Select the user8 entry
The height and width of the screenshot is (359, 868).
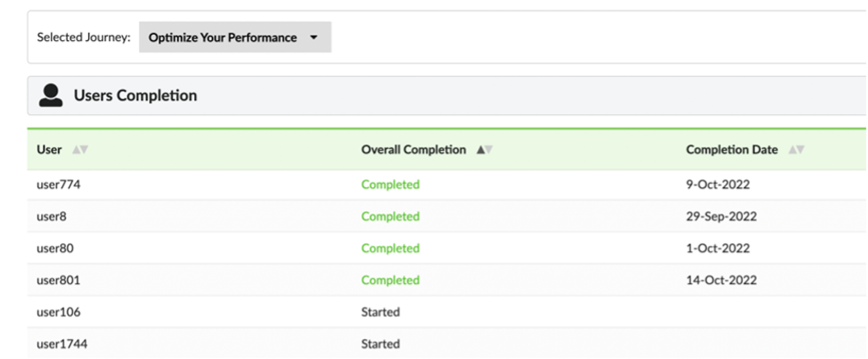[51, 217]
